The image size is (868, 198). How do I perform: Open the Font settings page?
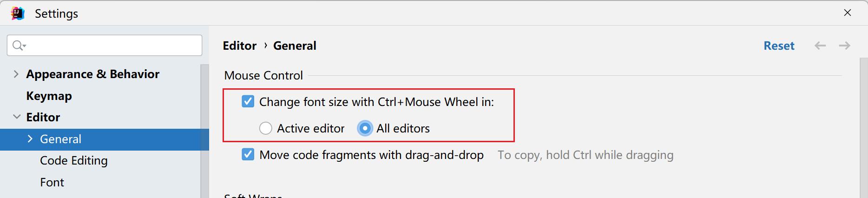52,182
